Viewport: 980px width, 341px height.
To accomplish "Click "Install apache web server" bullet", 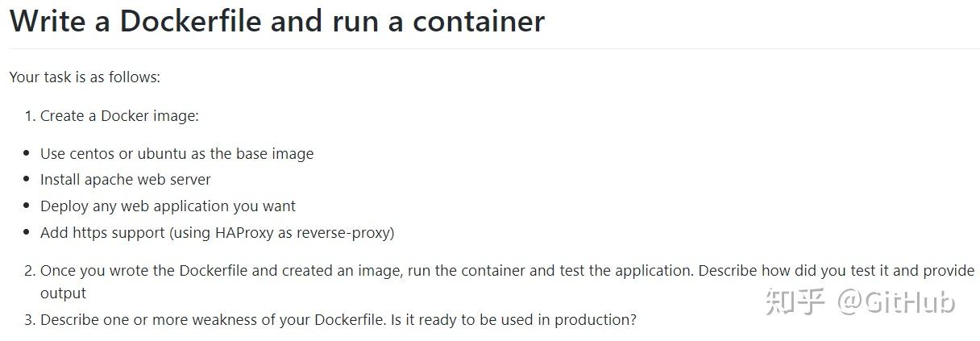I will click(125, 180).
